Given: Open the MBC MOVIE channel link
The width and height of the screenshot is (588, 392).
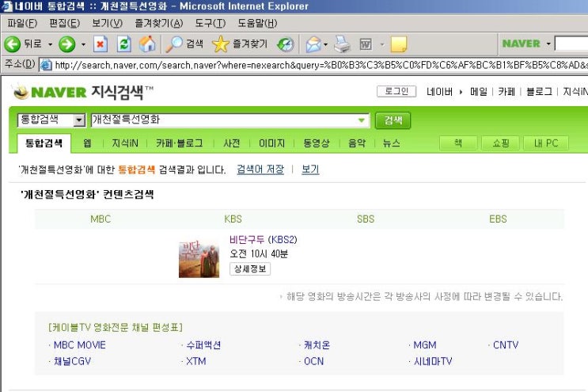Looking at the screenshot, I should (79, 345).
